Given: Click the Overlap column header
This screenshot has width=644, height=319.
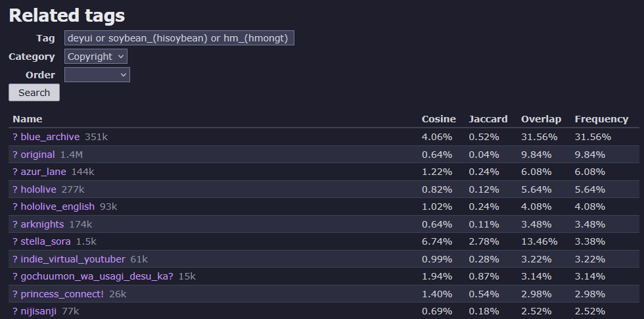Looking at the screenshot, I should [541, 119].
